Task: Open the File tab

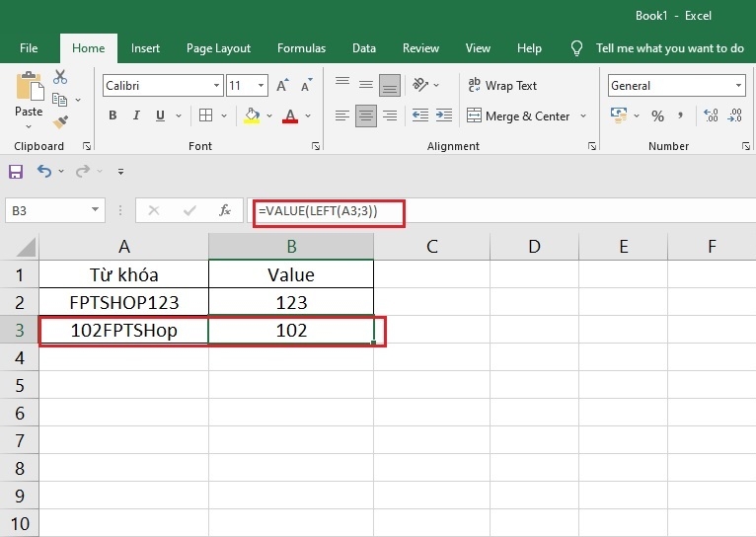Action: (x=29, y=48)
